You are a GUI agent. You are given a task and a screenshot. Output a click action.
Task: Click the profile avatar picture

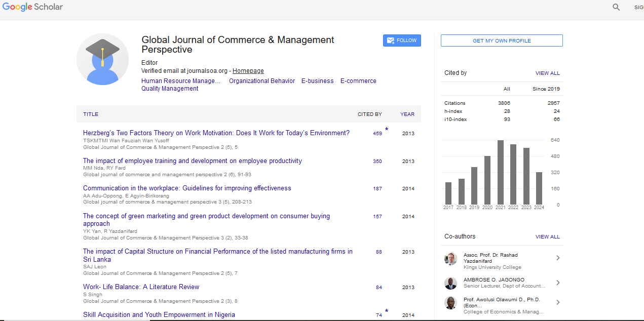pyautogui.click(x=102, y=59)
